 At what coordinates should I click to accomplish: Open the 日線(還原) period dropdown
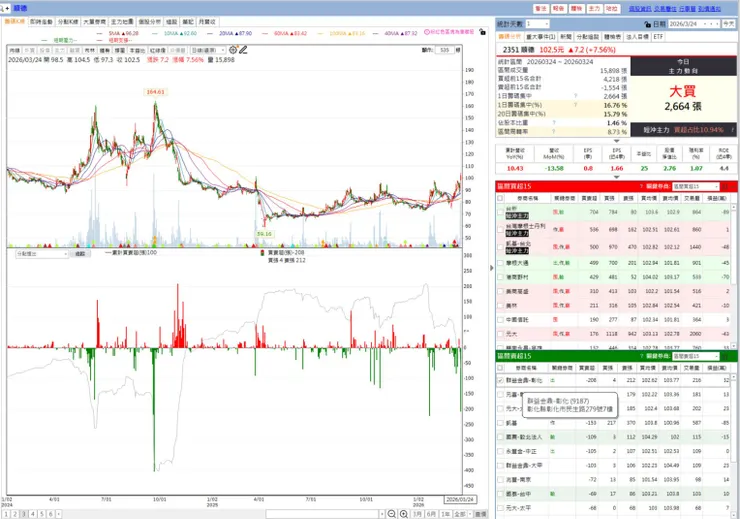click(x=223, y=50)
